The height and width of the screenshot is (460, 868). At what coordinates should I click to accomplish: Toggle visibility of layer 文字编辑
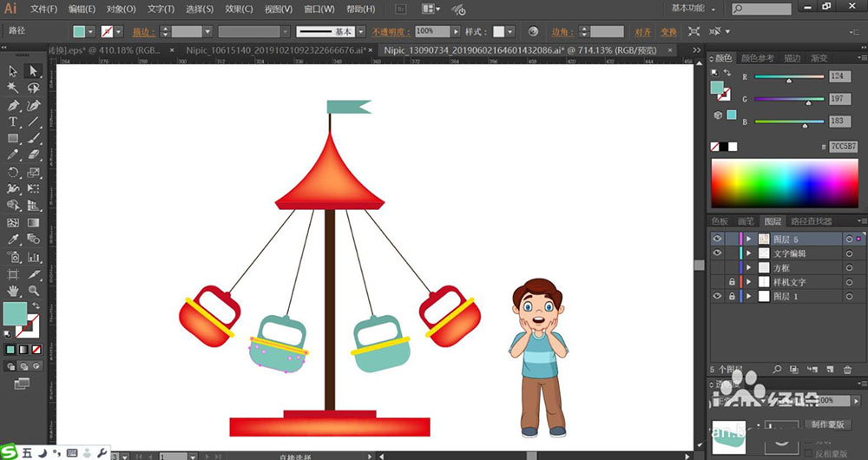[x=718, y=253]
